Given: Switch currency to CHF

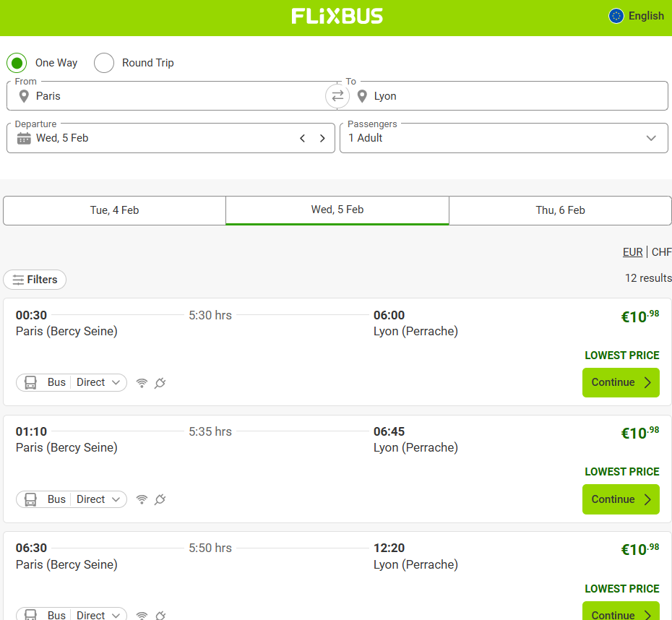Looking at the screenshot, I should click(x=661, y=252).
